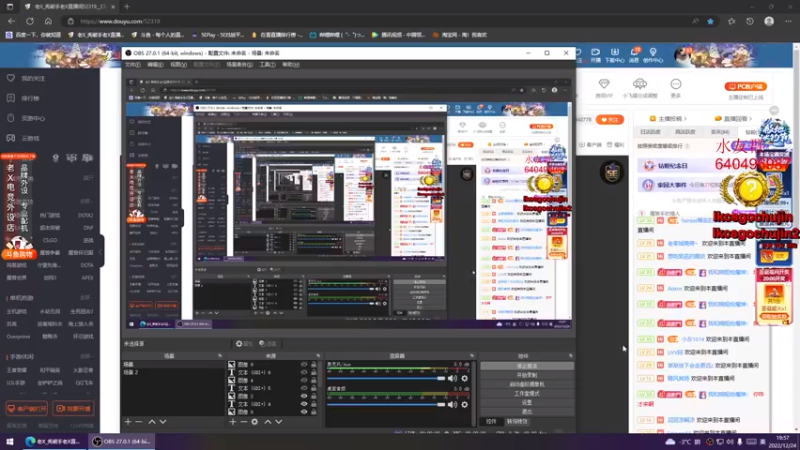Viewport: 800px width, 450px height.
Task: Pop out the 来源 dock via its header icon
Action: tap(318, 356)
